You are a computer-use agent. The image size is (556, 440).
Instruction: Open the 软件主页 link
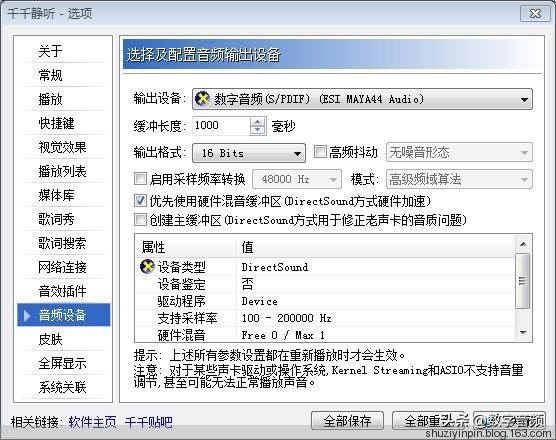pos(92,422)
